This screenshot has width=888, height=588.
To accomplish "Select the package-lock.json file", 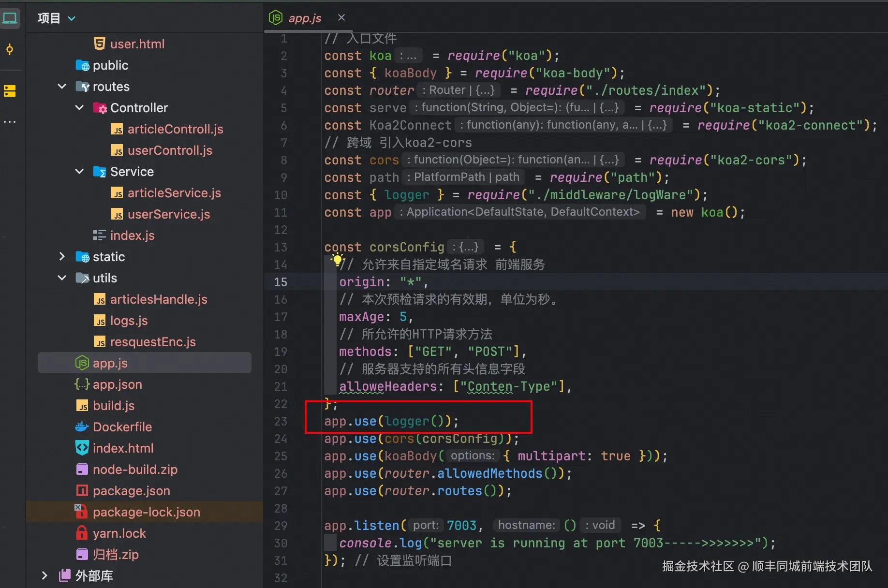I will point(146,512).
